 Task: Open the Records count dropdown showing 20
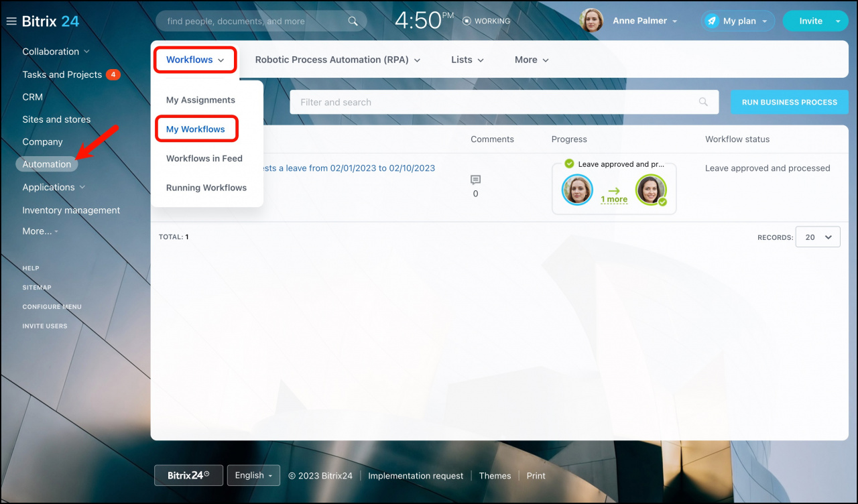pos(818,237)
